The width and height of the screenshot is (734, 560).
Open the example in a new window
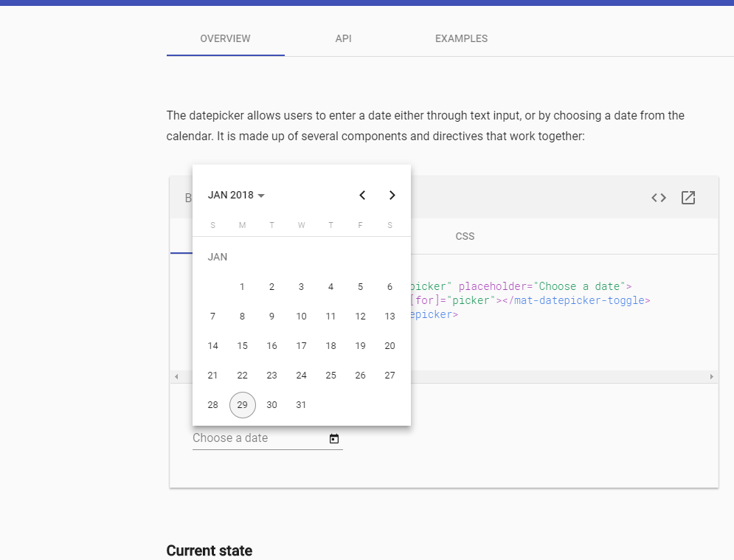[x=688, y=197]
